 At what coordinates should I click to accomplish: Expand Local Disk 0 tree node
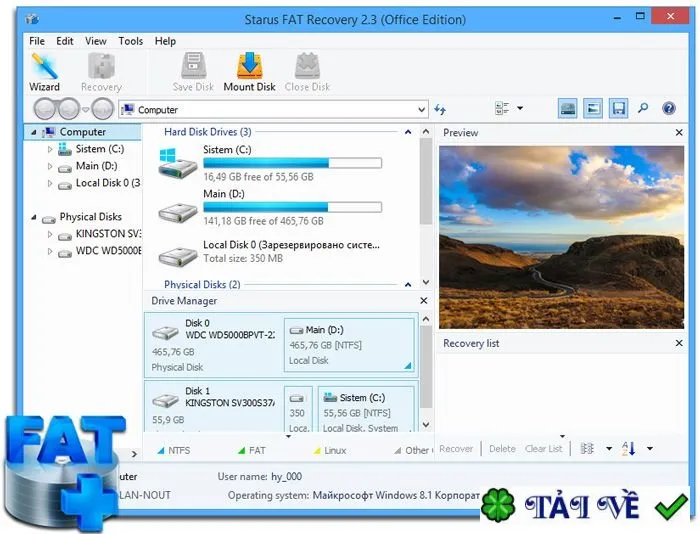tap(50, 184)
